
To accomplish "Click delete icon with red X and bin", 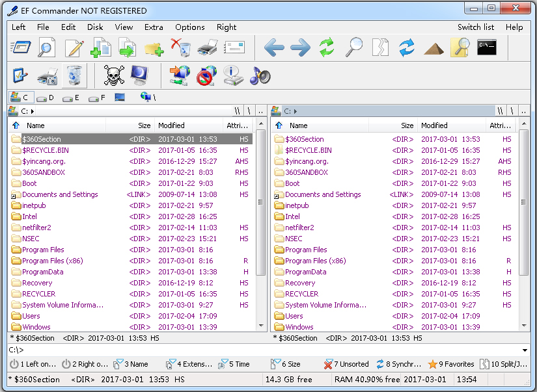I will tap(180, 47).
